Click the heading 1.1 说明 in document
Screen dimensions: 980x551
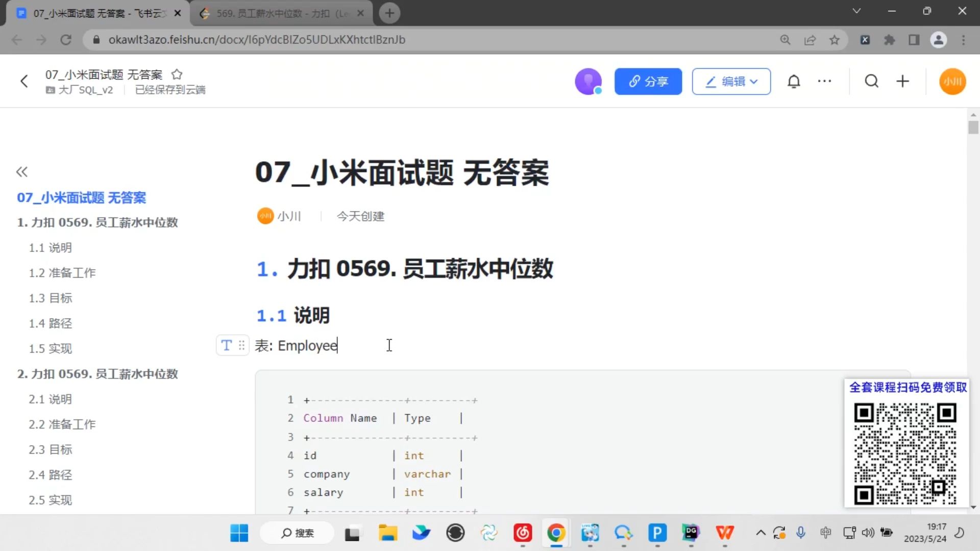tap(293, 315)
